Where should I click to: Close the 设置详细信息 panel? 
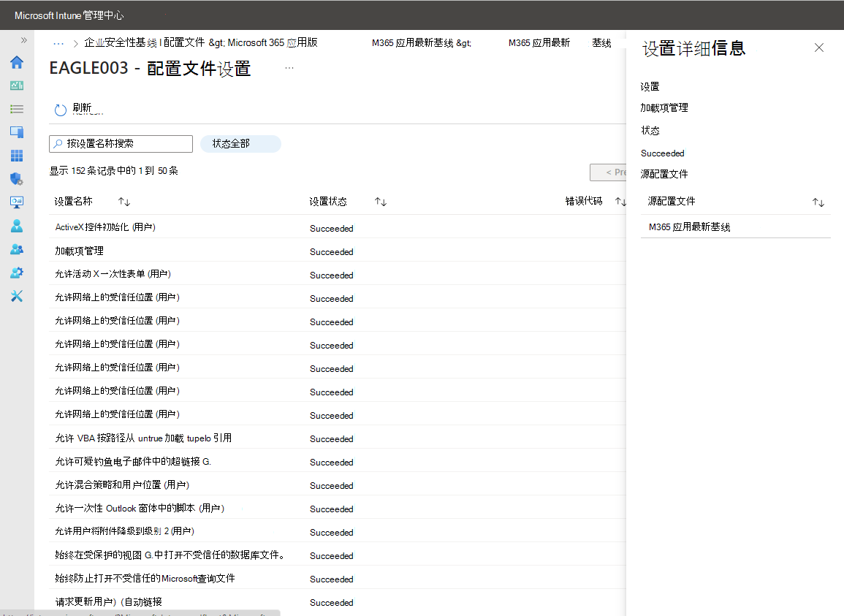818,48
